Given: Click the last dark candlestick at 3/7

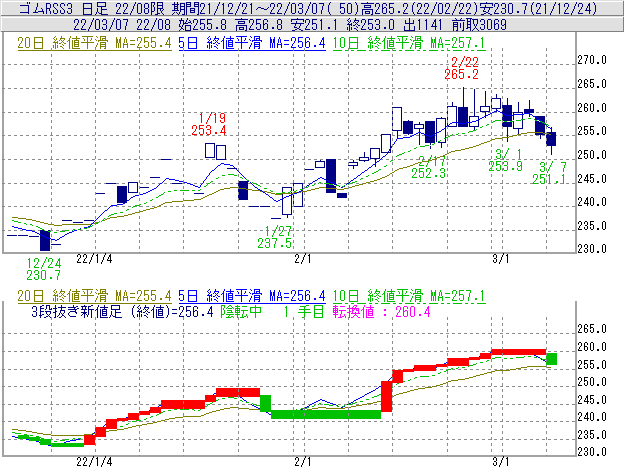Looking at the screenshot, I should coord(551,139).
